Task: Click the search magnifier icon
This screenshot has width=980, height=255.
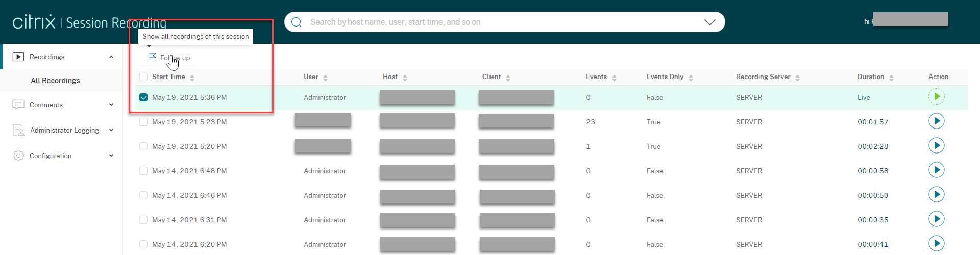Action: pyautogui.click(x=297, y=22)
